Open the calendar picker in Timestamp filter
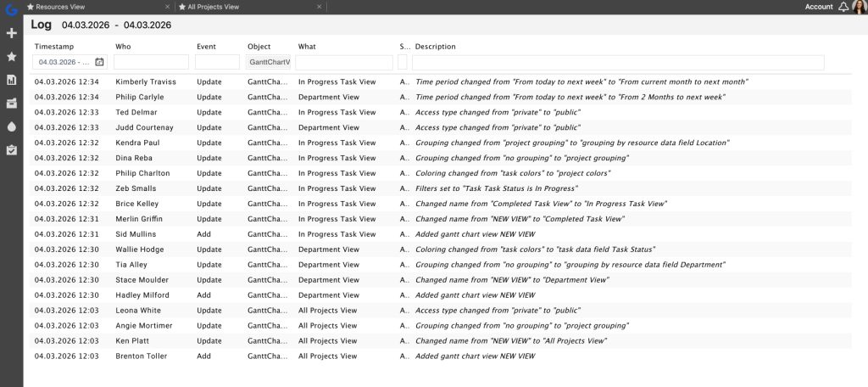This screenshot has height=387, width=868. pos(99,62)
